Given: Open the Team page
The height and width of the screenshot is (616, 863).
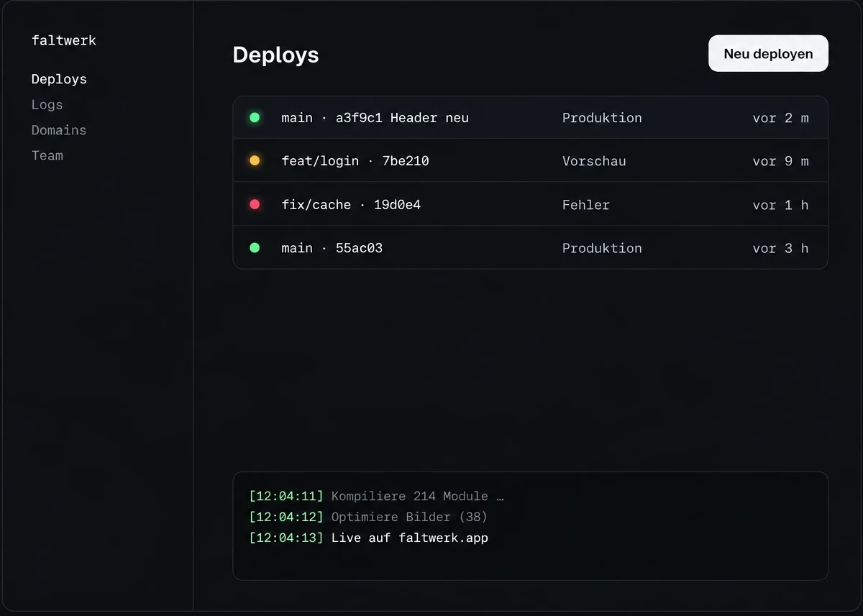Looking at the screenshot, I should pos(47,155).
